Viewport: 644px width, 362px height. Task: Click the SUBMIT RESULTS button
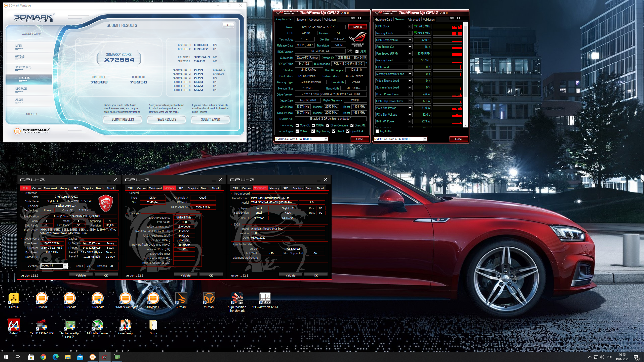point(123,120)
